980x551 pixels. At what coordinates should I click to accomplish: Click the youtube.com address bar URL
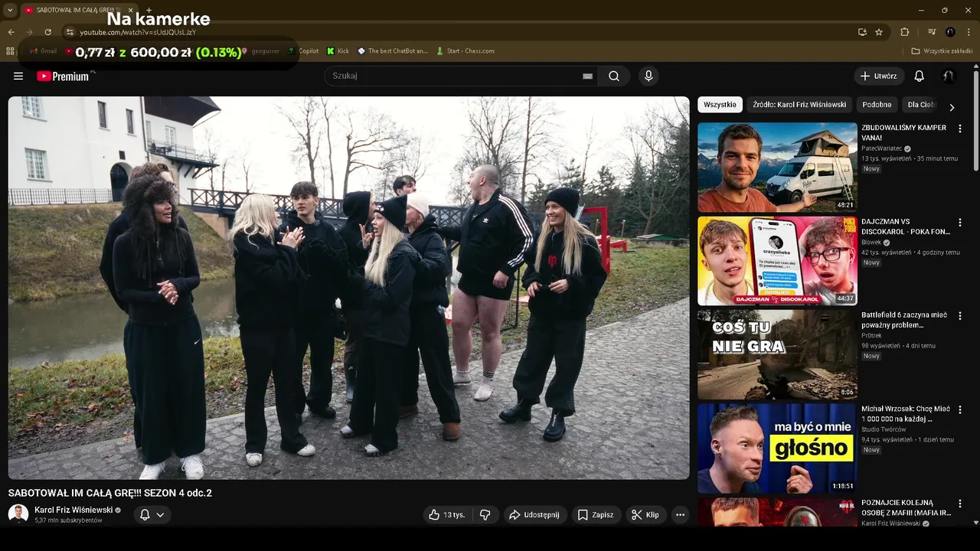138,32
